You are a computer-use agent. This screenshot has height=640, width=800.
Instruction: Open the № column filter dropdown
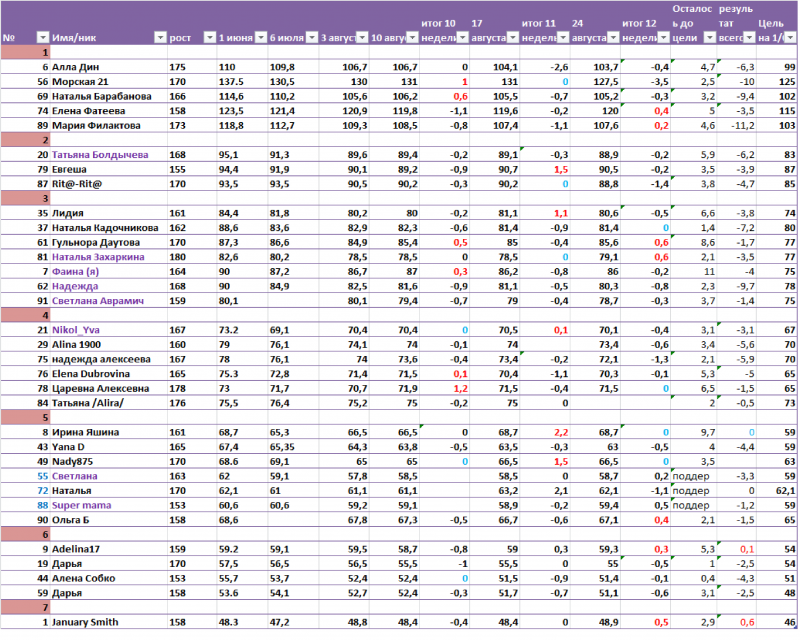point(42,38)
